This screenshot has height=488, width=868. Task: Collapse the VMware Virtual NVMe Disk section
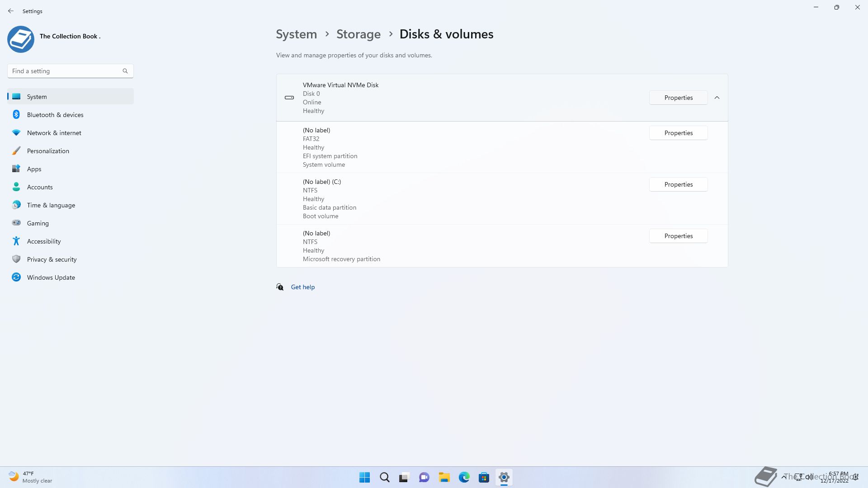(x=717, y=98)
